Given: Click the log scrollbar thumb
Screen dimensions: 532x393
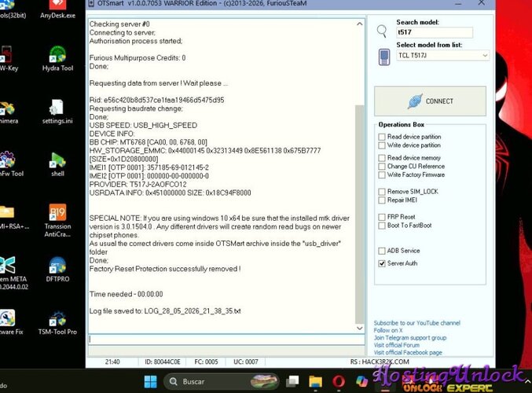Looking at the screenshot, I should (x=359, y=214).
